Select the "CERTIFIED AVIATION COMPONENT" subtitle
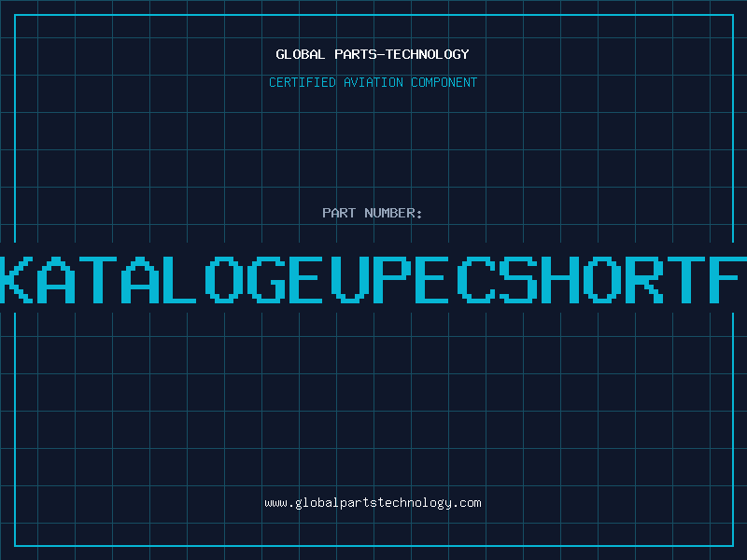747x560 pixels. [373, 82]
